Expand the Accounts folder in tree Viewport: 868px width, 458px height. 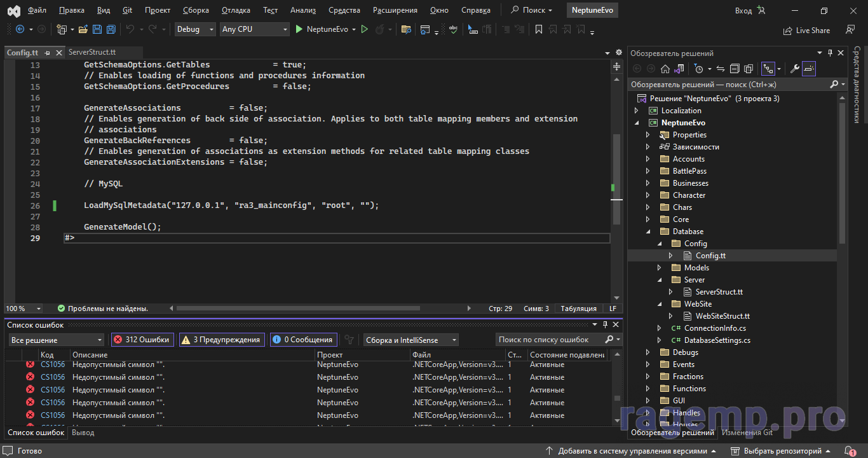(648, 159)
